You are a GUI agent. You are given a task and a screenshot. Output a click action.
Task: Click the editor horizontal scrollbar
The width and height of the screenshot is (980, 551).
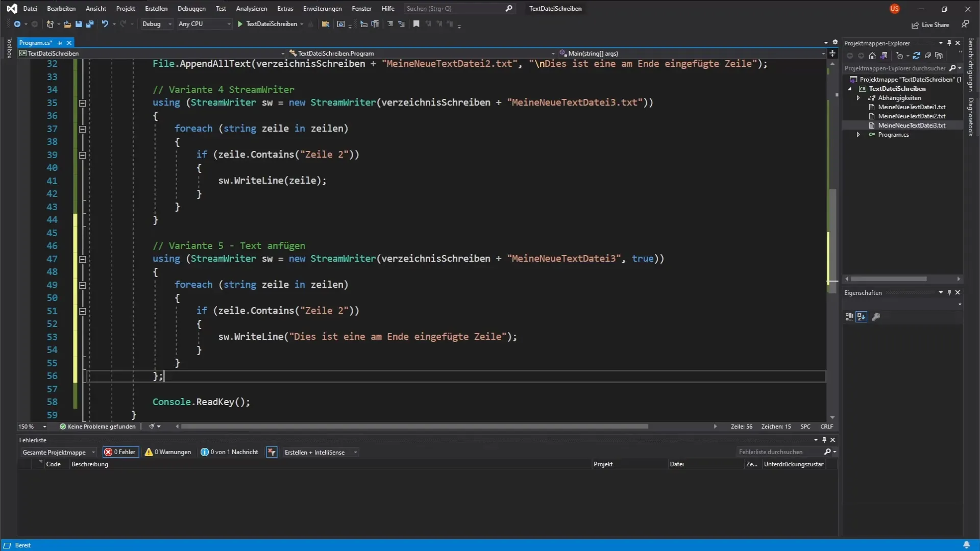(x=414, y=427)
